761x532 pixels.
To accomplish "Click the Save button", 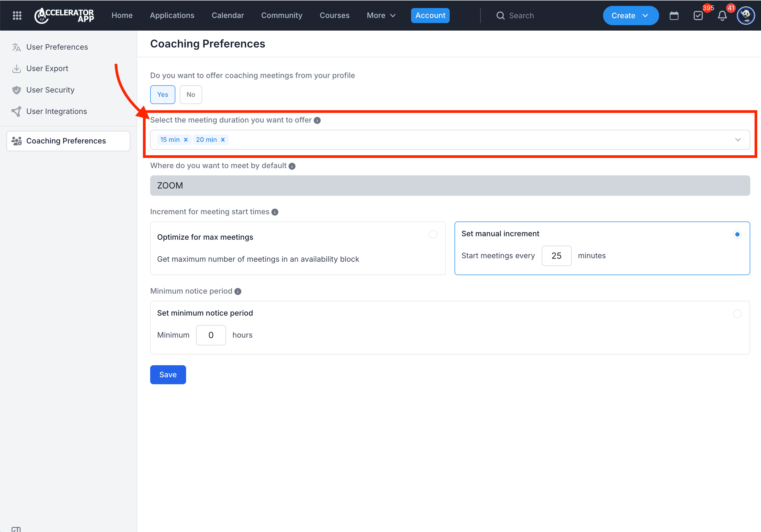I will (168, 375).
